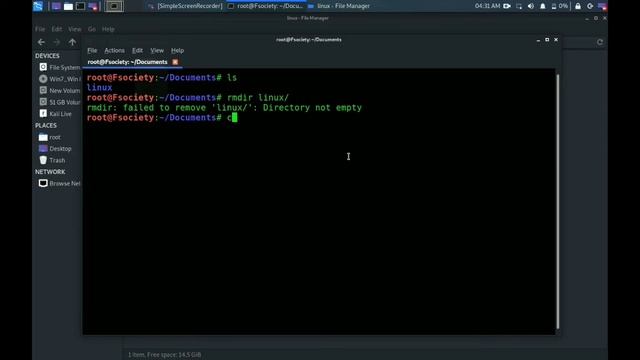Reload the folder in File Manager
This screenshot has width=640, height=360.
pos(600,42)
